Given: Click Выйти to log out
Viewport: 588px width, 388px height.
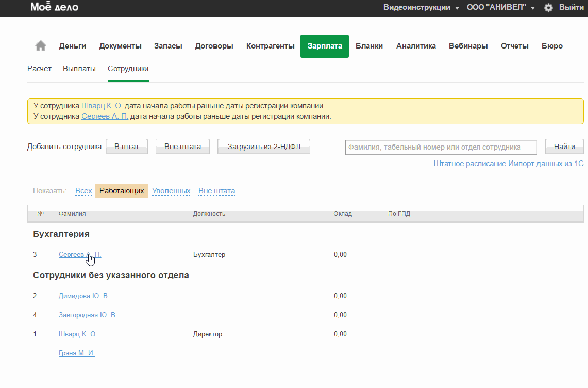Looking at the screenshot, I should pos(571,8).
